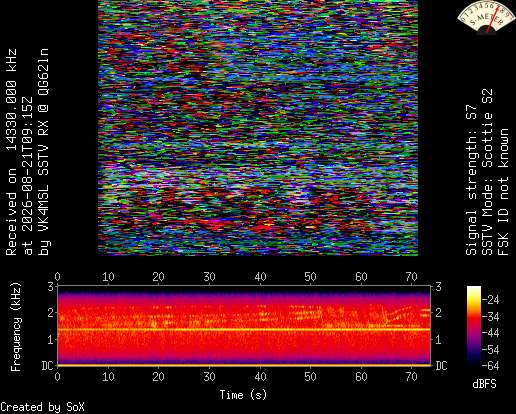The width and height of the screenshot is (516, 414).
Task: Click the S-Meter gauge icon
Action: click(x=486, y=17)
